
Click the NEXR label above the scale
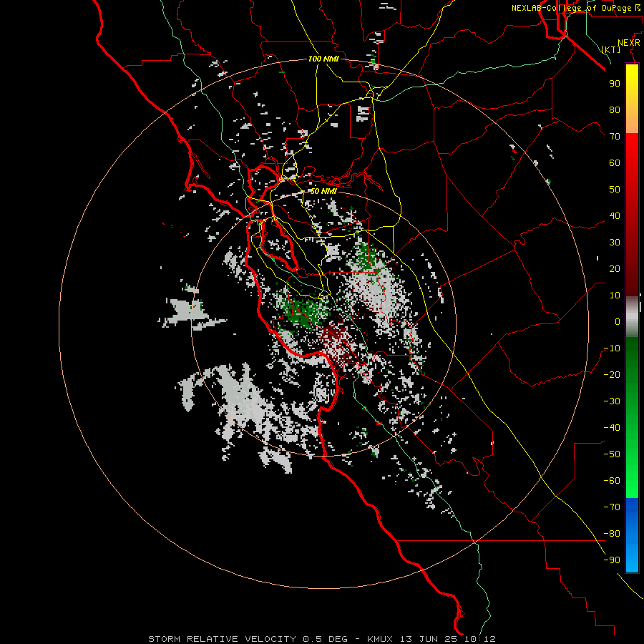click(x=629, y=43)
